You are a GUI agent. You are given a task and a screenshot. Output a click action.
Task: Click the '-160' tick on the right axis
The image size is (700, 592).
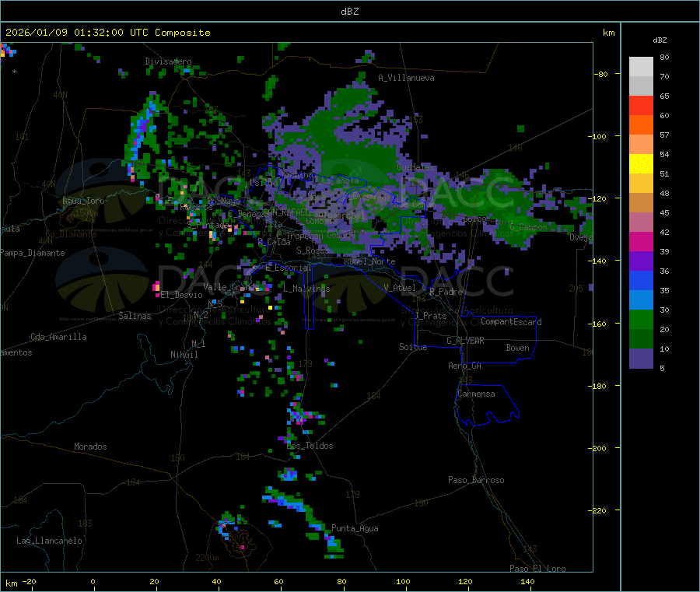coord(597,324)
